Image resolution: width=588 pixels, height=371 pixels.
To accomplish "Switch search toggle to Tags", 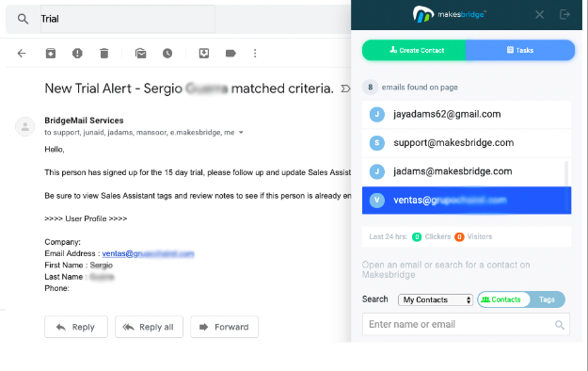I will pyautogui.click(x=547, y=299).
